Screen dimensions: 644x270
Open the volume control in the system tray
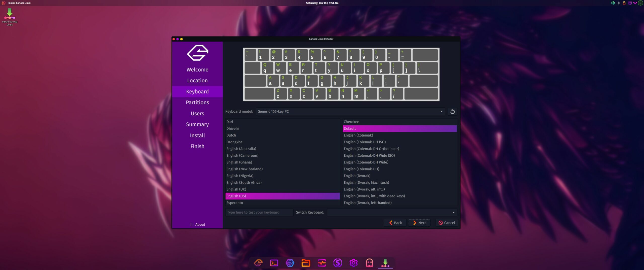point(613,3)
